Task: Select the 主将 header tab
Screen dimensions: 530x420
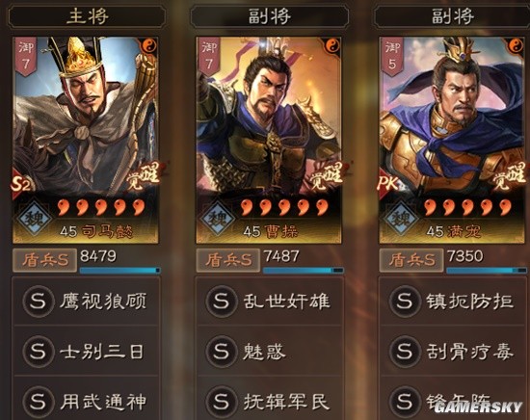Action: tap(87, 16)
